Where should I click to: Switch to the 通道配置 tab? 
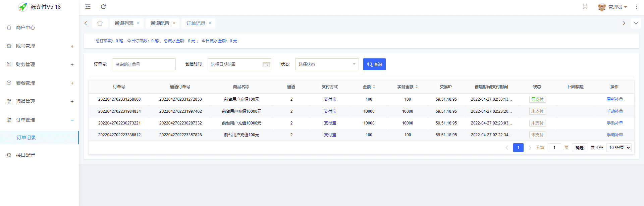click(160, 23)
